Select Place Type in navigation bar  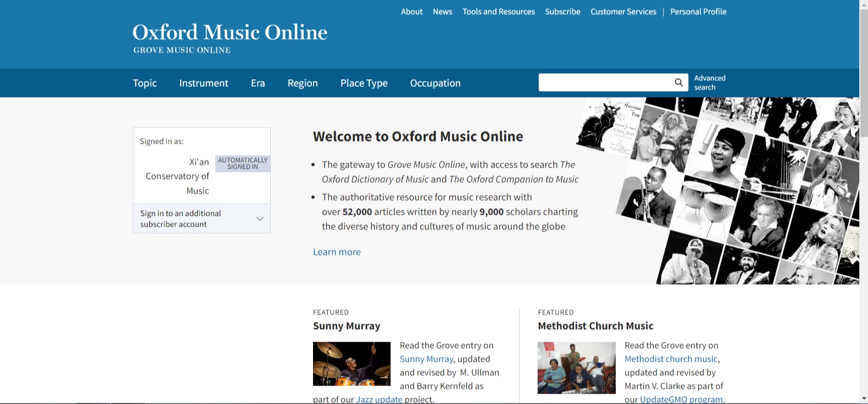pos(363,83)
